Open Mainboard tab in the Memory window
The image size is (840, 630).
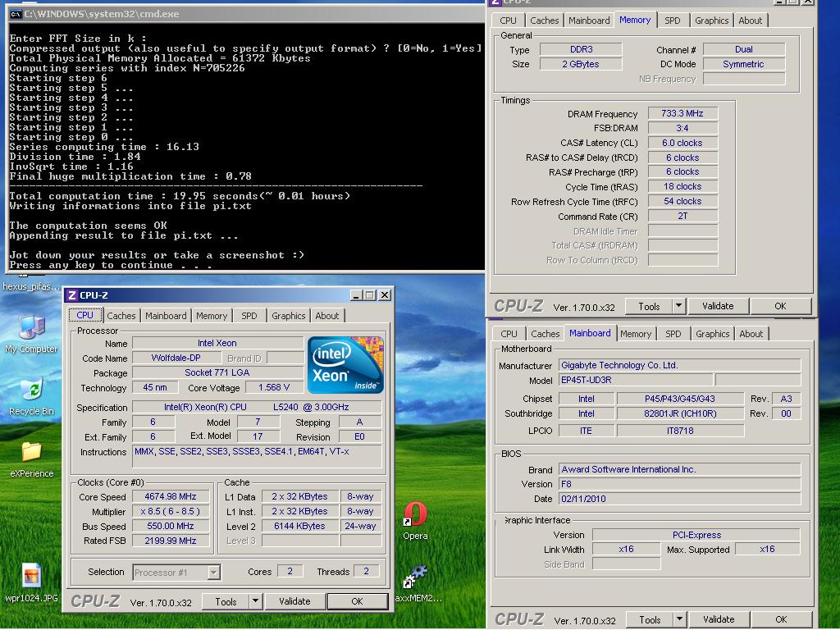tap(589, 21)
